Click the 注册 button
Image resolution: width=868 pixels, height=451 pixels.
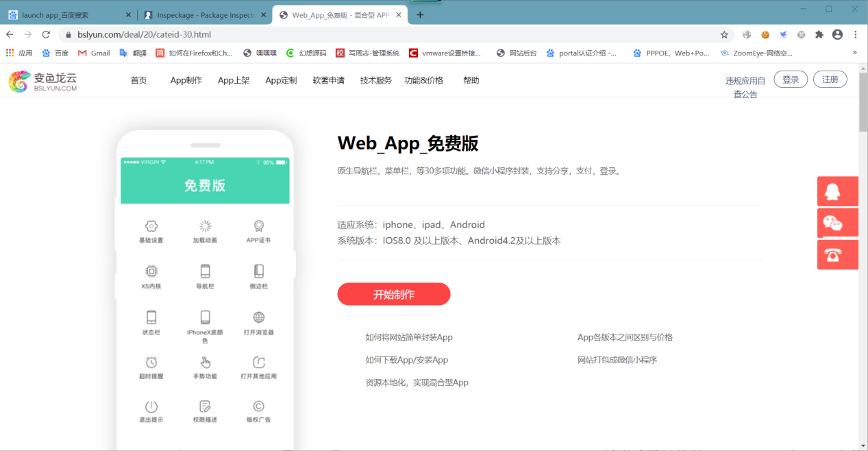coord(830,80)
